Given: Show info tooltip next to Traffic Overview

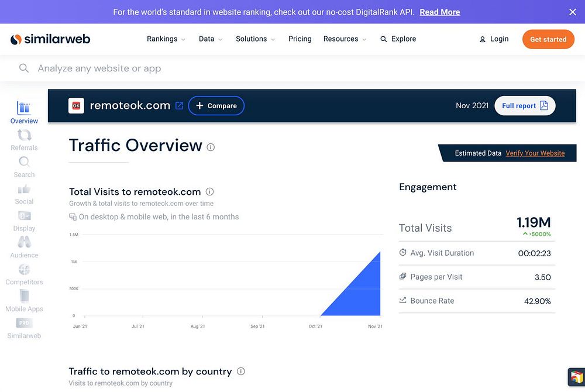Looking at the screenshot, I should pos(211,147).
